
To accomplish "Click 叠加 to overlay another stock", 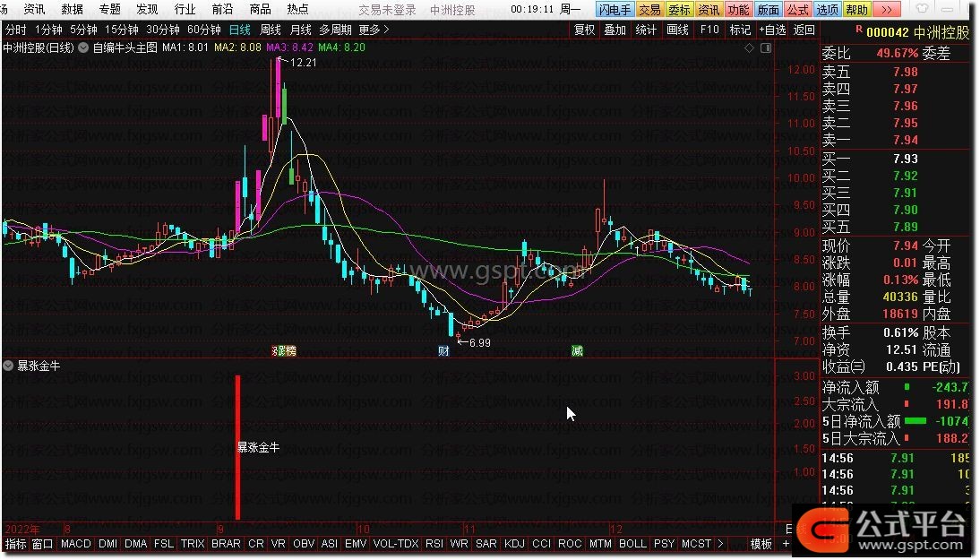I will tap(615, 30).
